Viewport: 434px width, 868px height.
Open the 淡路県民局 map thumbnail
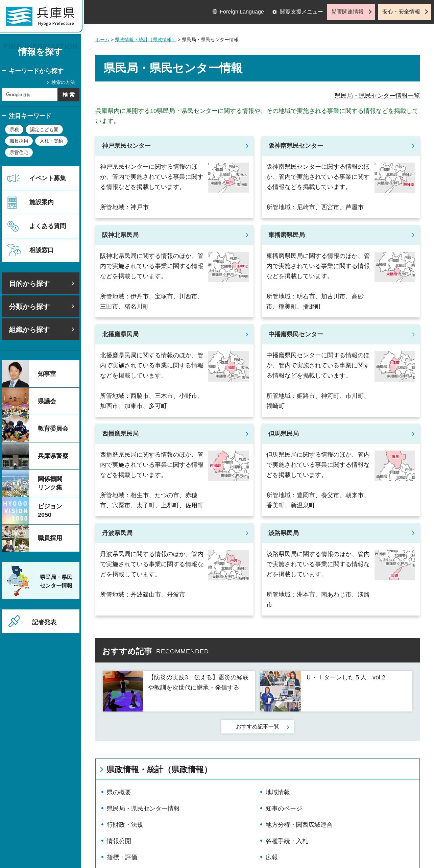click(x=395, y=565)
